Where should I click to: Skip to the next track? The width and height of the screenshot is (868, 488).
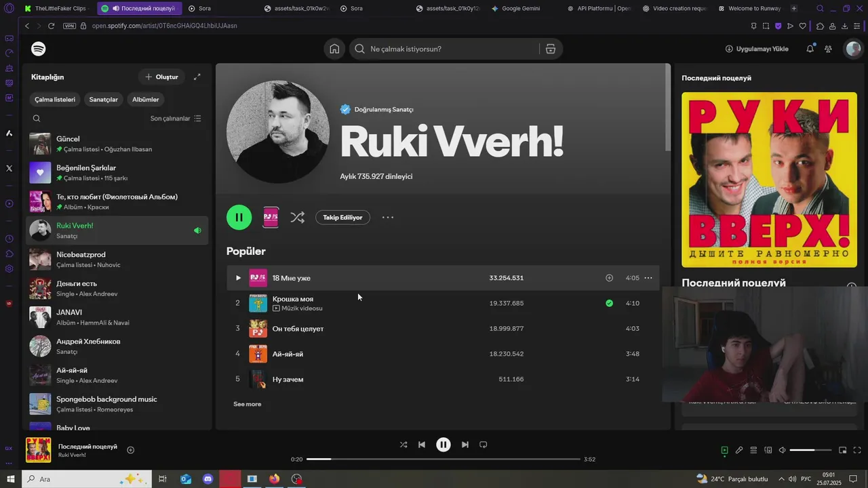[465, 445]
